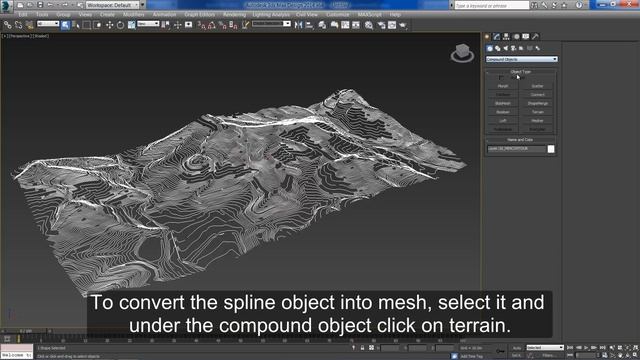The height and width of the screenshot is (360, 640).
Task: Open the Rendering menu
Action: (x=235, y=15)
